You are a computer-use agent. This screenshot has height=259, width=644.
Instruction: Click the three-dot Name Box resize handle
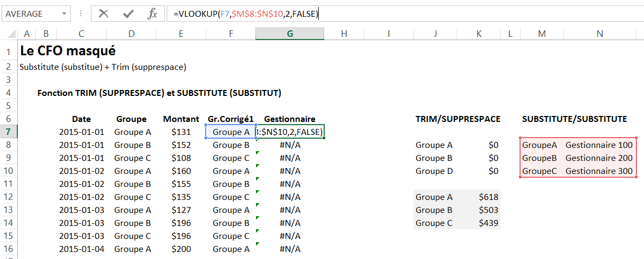[81, 14]
